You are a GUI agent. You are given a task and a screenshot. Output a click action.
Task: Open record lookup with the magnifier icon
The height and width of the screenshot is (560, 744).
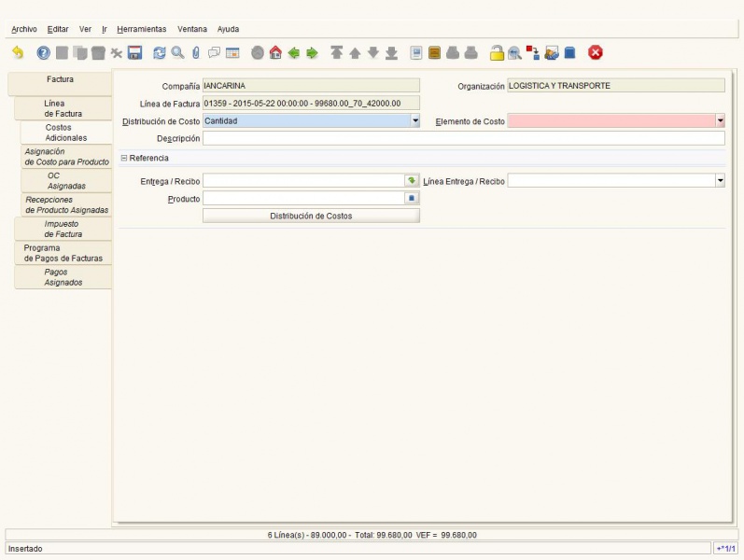[x=177, y=53]
